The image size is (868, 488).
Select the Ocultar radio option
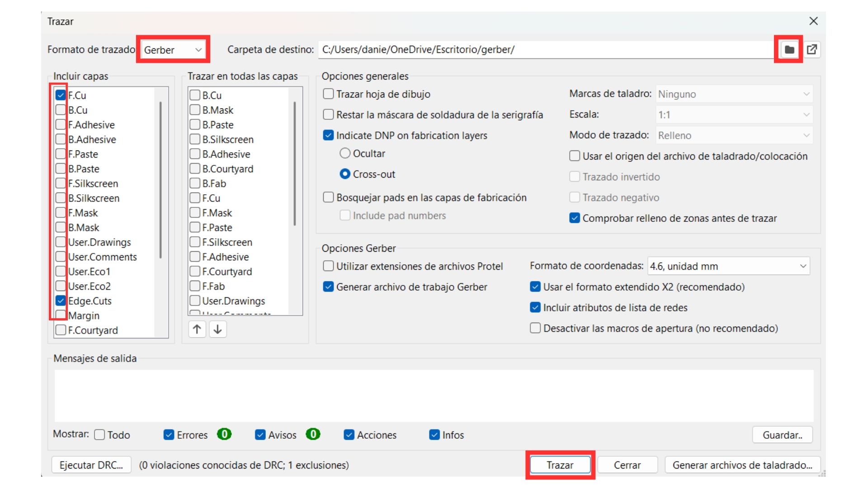(345, 154)
